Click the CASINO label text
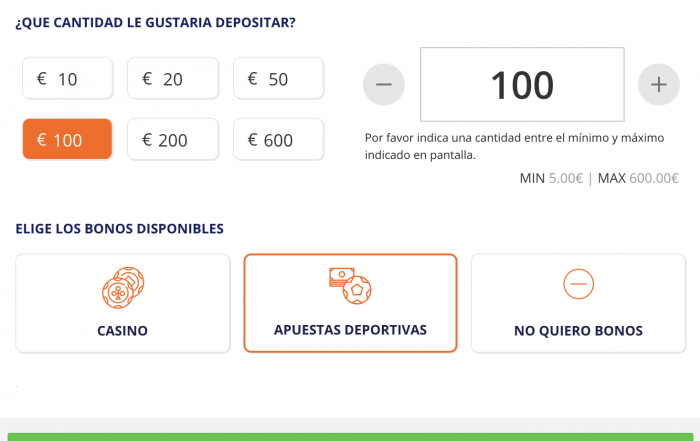700x441 pixels. (122, 331)
